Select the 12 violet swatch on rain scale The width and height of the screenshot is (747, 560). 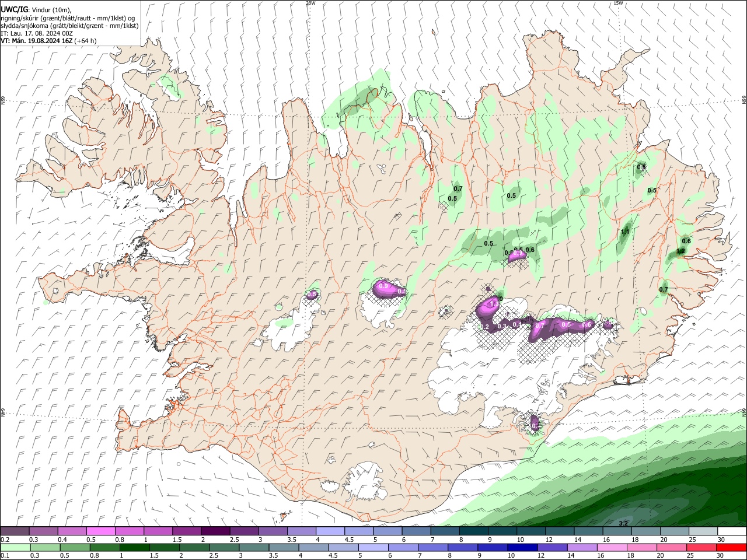point(552,548)
